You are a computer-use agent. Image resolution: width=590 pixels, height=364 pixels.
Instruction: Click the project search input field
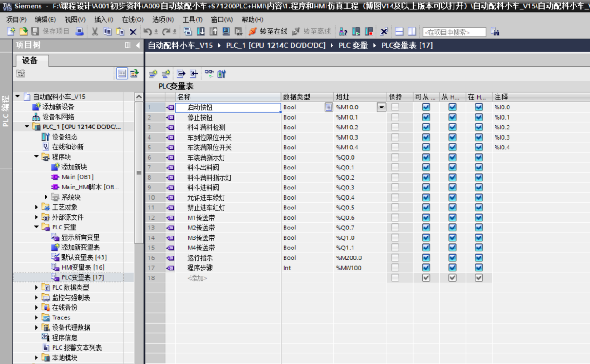point(454,32)
